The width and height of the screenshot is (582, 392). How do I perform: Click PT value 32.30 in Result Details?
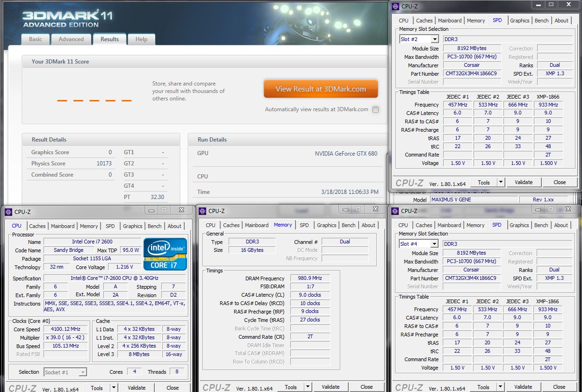pos(158,197)
